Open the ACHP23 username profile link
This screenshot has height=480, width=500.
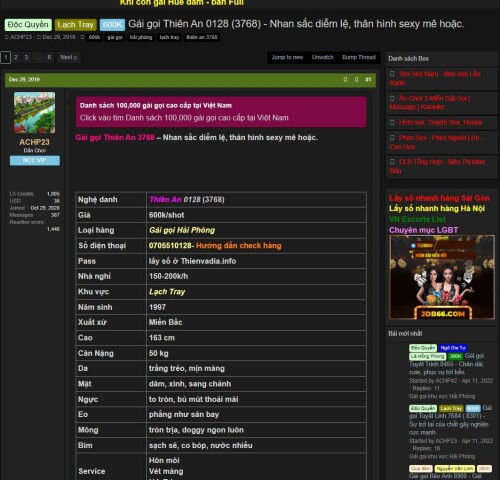point(34,142)
